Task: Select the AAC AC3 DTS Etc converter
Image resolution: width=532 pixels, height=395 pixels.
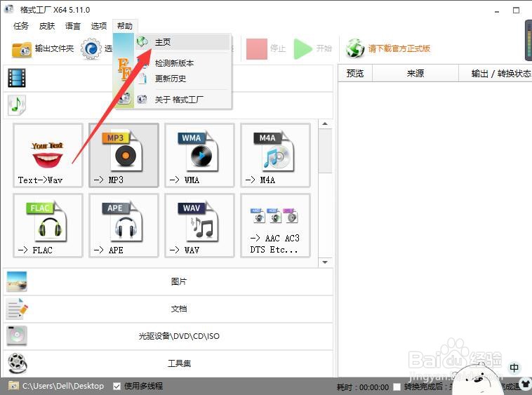Action: coord(275,225)
